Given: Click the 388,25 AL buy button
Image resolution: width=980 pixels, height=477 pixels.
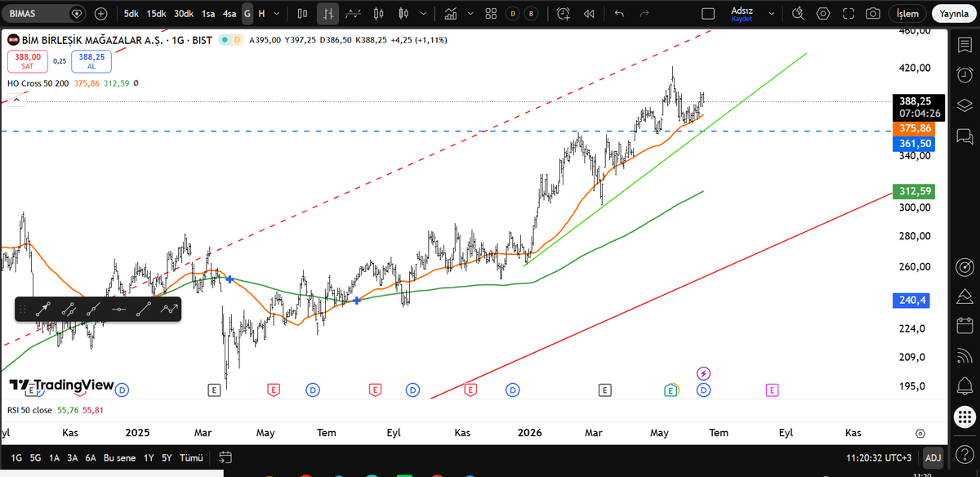Looking at the screenshot, I should click(x=91, y=61).
